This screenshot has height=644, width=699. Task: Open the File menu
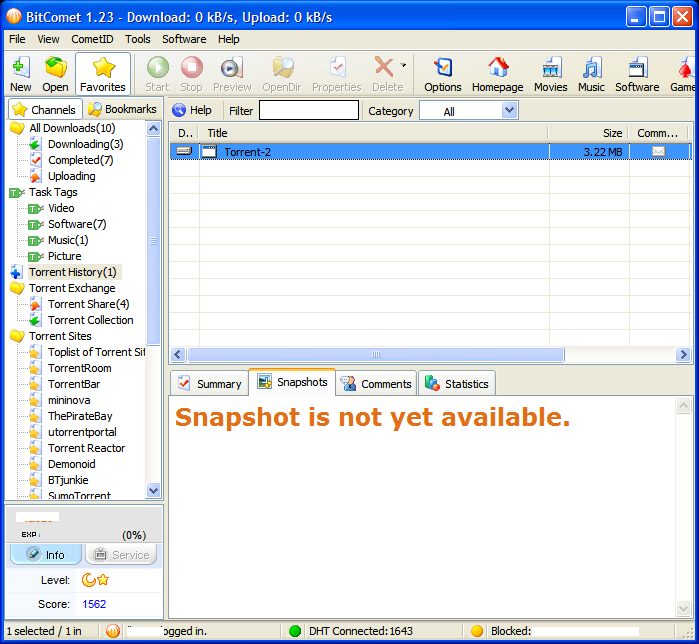(17, 39)
